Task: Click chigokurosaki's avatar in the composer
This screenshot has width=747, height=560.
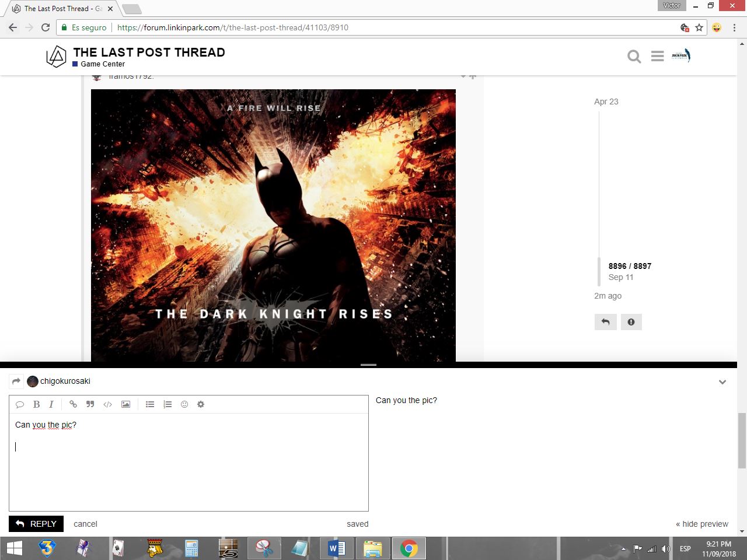Action: pos(33,381)
